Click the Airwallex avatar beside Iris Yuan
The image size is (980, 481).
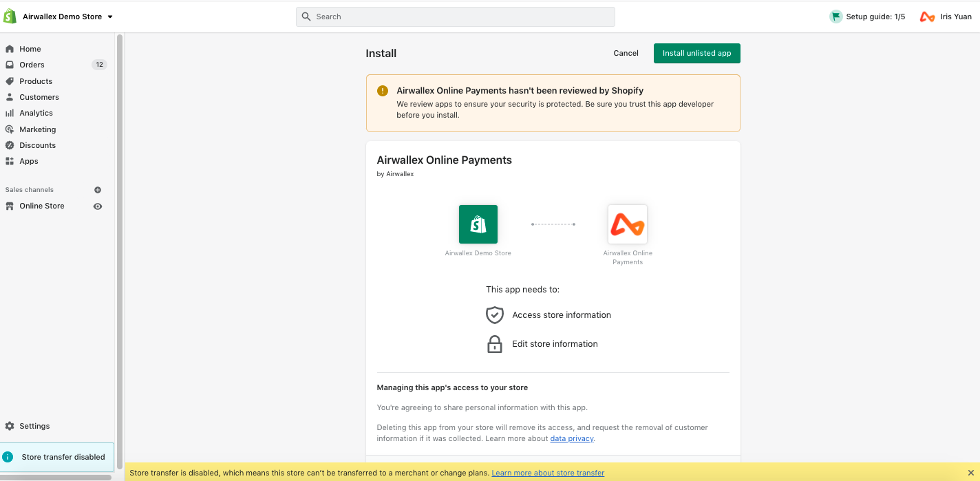pos(927,17)
